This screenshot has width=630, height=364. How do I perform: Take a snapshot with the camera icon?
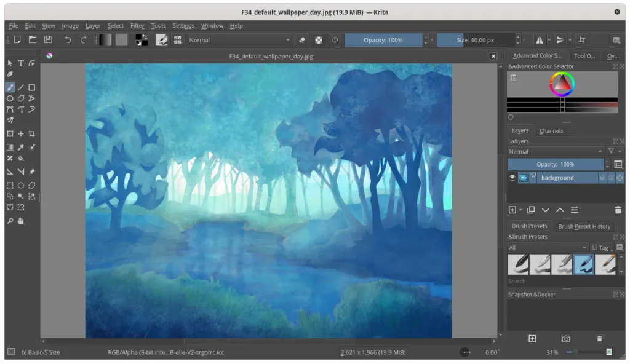[x=565, y=339]
